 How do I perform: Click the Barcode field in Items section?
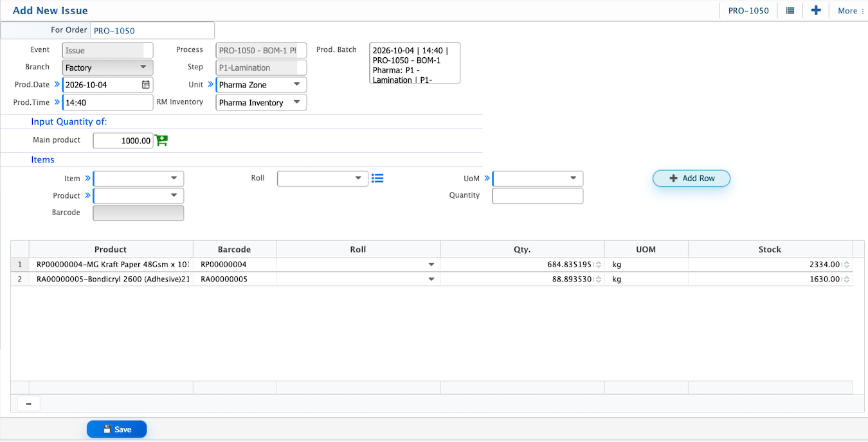click(139, 213)
